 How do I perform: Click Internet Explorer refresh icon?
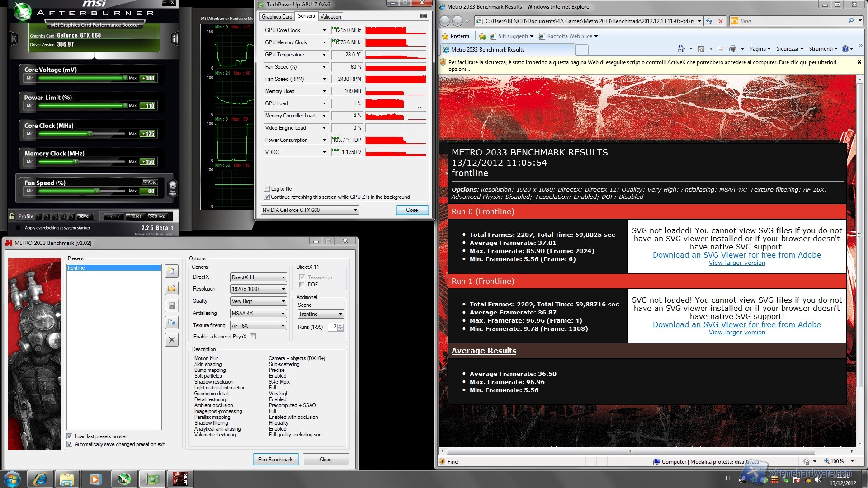click(709, 21)
